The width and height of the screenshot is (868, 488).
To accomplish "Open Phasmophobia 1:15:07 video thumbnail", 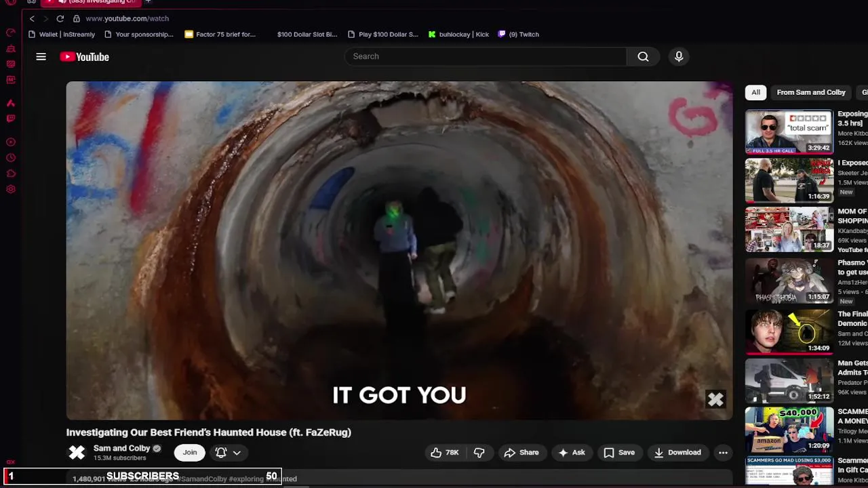I will tap(789, 281).
